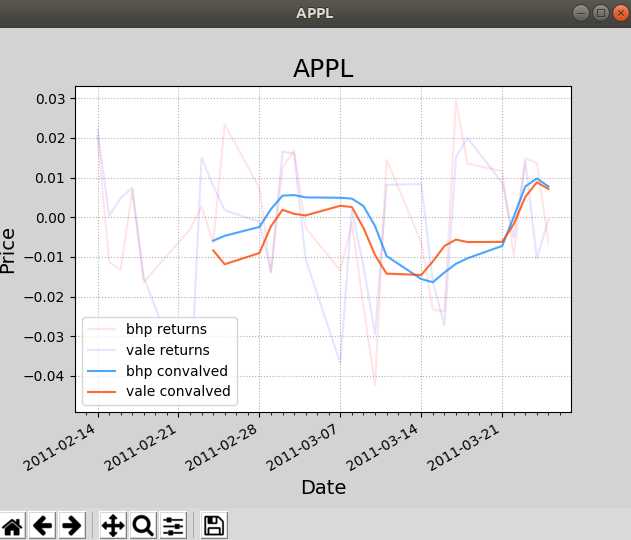This screenshot has height=540, width=631.
Task: Click the −0.03 y-axis tick label
Action: pos(45,337)
